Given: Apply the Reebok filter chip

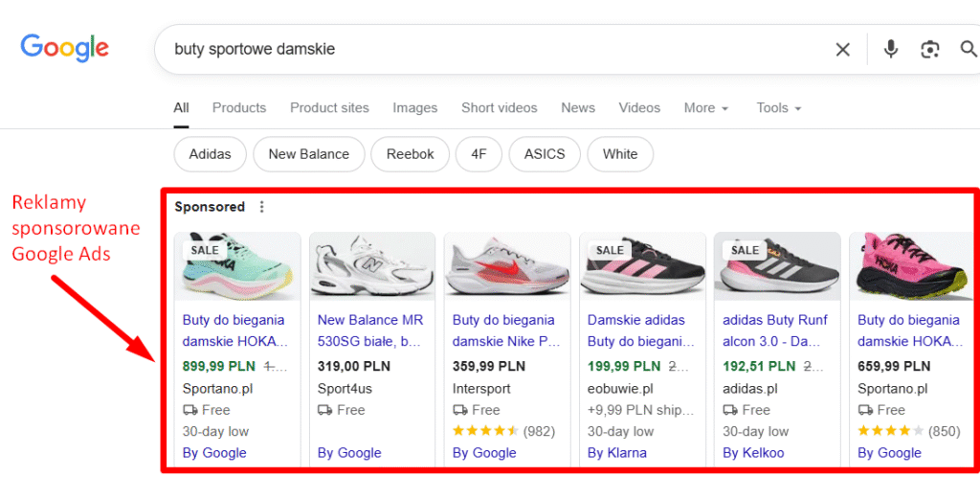Looking at the screenshot, I should (410, 154).
